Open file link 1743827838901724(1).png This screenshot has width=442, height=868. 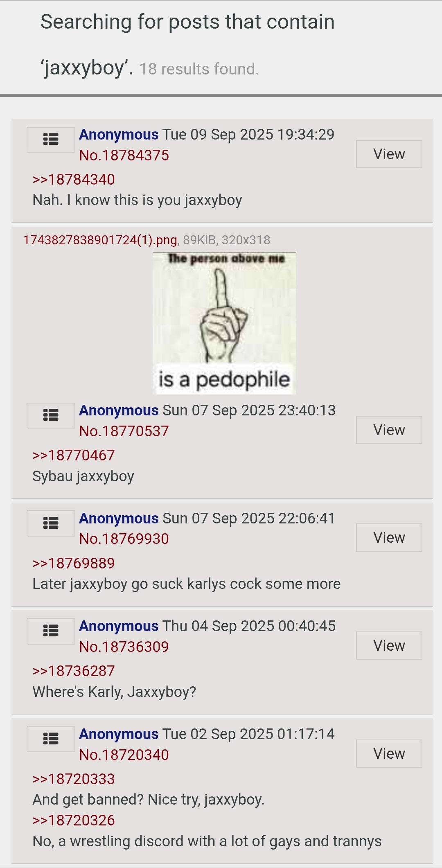100,240
